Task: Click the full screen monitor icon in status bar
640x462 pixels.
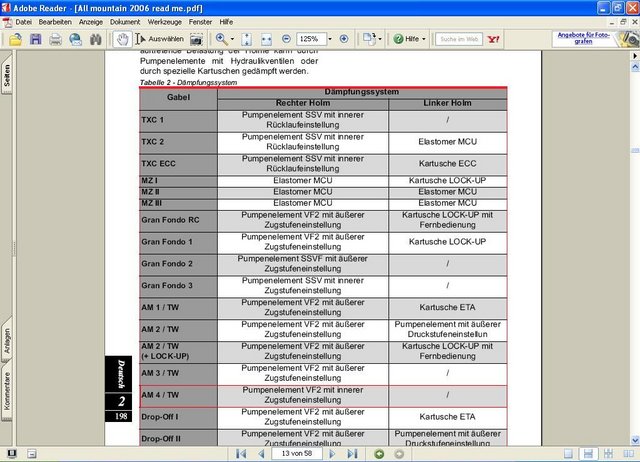Action: click(x=12, y=454)
